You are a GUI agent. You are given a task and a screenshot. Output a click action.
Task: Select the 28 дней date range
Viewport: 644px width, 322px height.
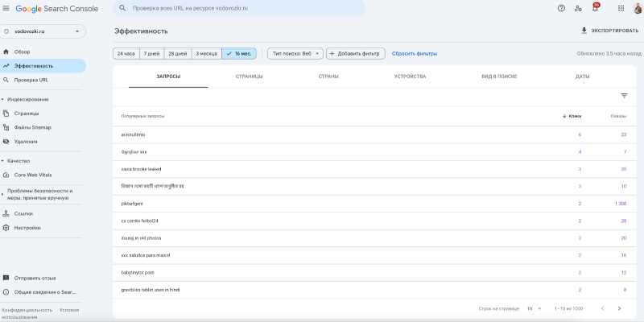point(176,53)
